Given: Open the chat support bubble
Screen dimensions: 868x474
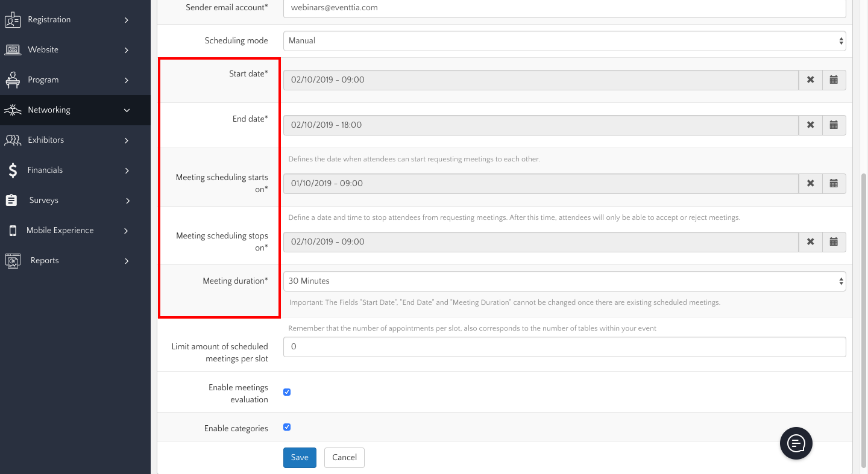Looking at the screenshot, I should click(796, 443).
